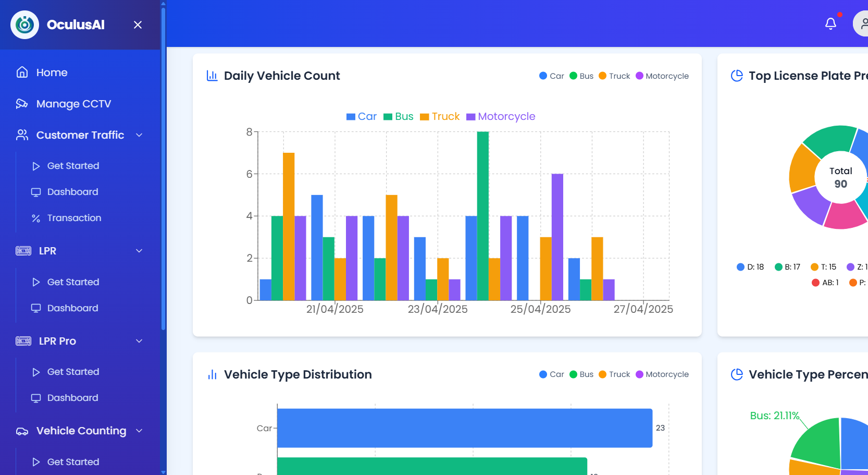Screen dimensions: 868x475
Task: Select the Vehicle Counting menu label
Action: pyautogui.click(x=81, y=431)
